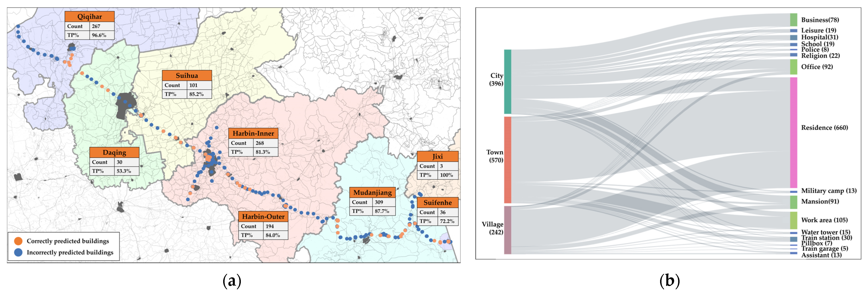Click the Suifenhe label header
868x293 pixels.
click(x=437, y=202)
